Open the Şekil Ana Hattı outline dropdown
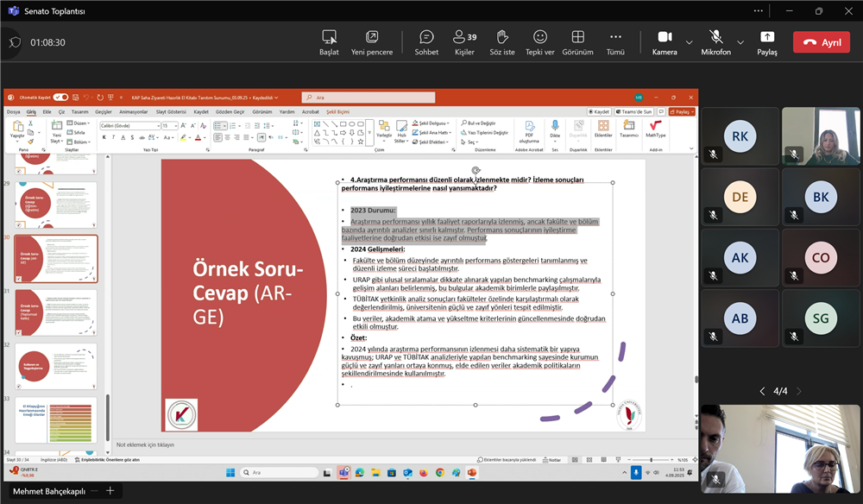The height and width of the screenshot is (504, 863). click(432, 133)
